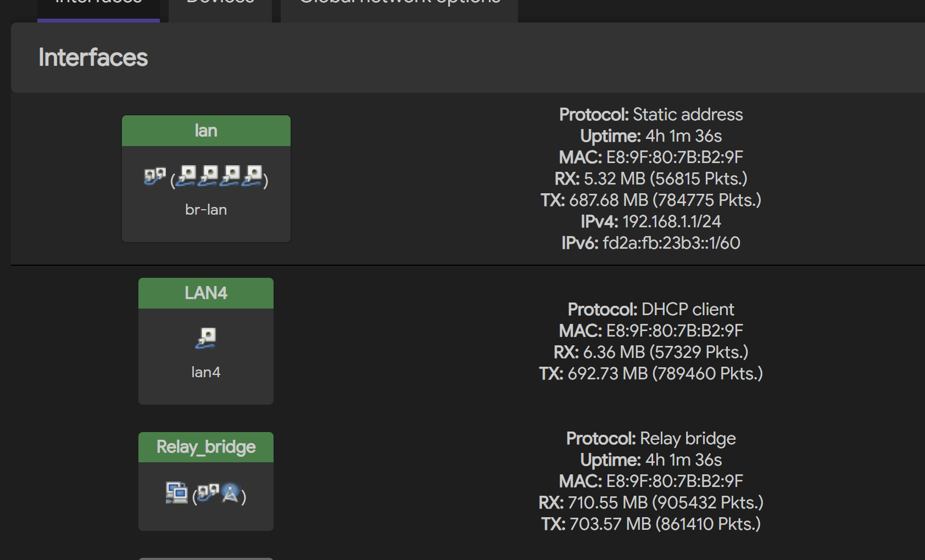Click the green lan interface header
Viewport: 925px width, 560px height.
click(206, 131)
